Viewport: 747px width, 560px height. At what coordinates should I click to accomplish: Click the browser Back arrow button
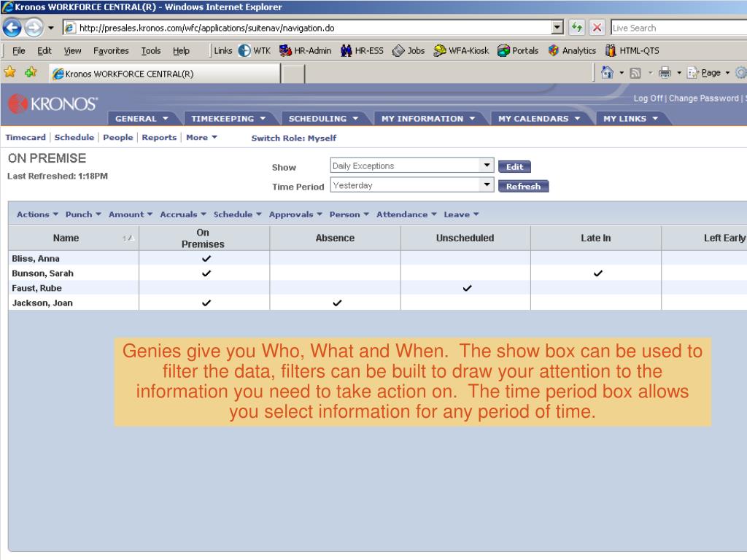(x=12, y=28)
